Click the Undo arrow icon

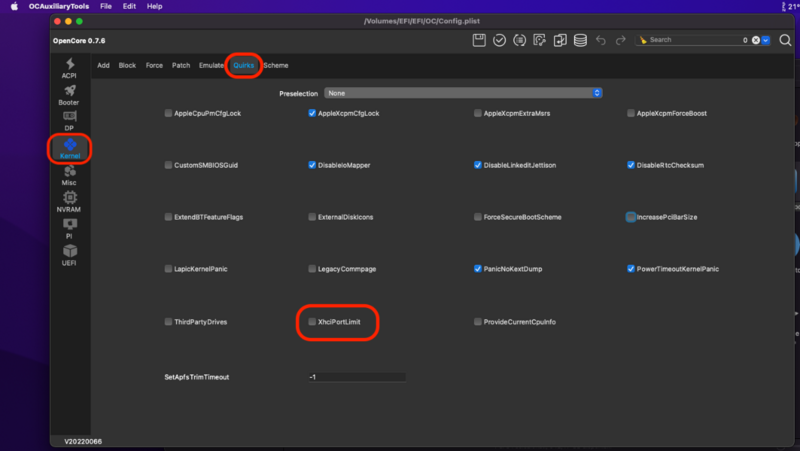(601, 40)
